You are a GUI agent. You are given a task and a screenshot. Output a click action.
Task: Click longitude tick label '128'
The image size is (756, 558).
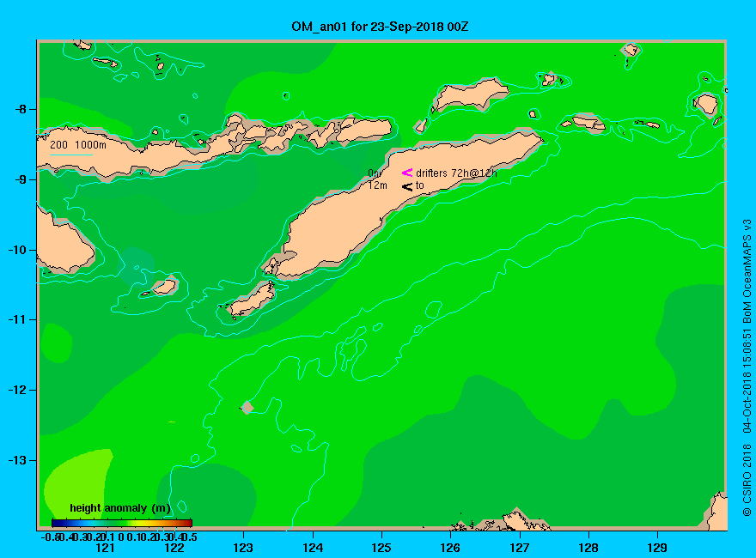[x=588, y=548]
